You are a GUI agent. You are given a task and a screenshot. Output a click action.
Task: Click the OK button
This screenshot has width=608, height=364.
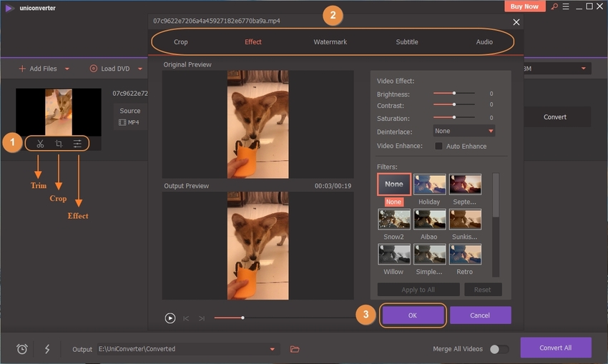[413, 315]
